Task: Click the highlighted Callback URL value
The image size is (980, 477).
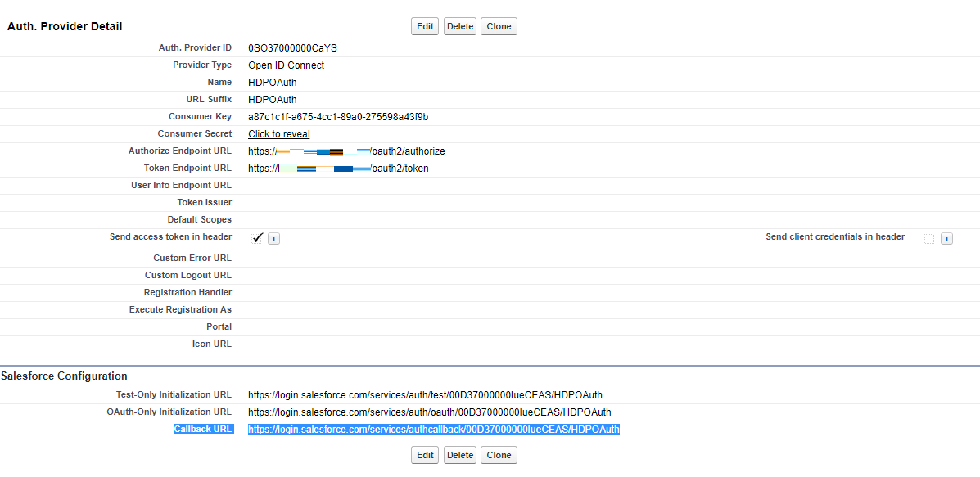Action: pos(434,430)
